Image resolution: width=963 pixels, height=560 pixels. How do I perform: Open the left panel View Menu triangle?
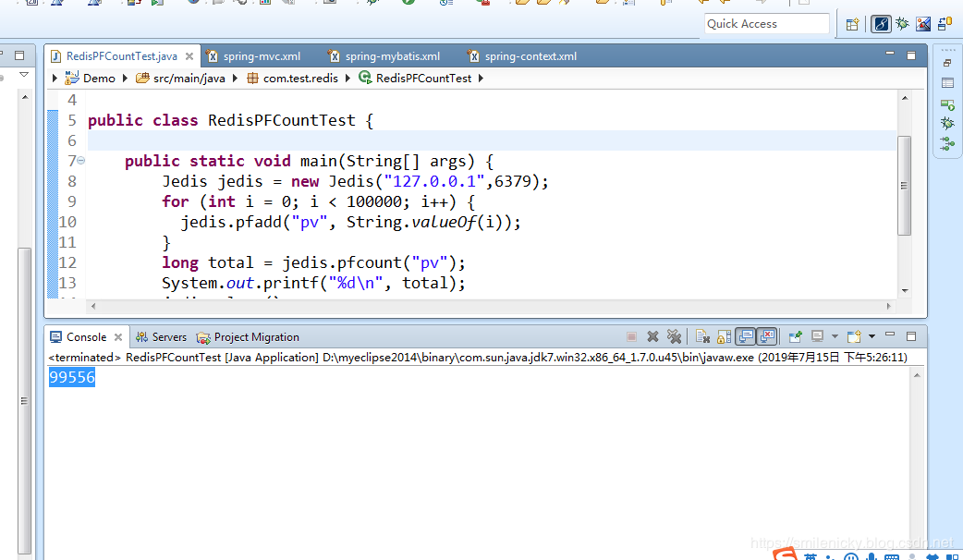click(x=24, y=75)
